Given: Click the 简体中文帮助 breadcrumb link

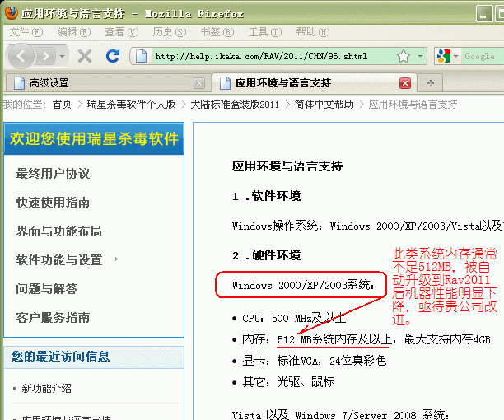Looking at the screenshot, I should point(324,105).
